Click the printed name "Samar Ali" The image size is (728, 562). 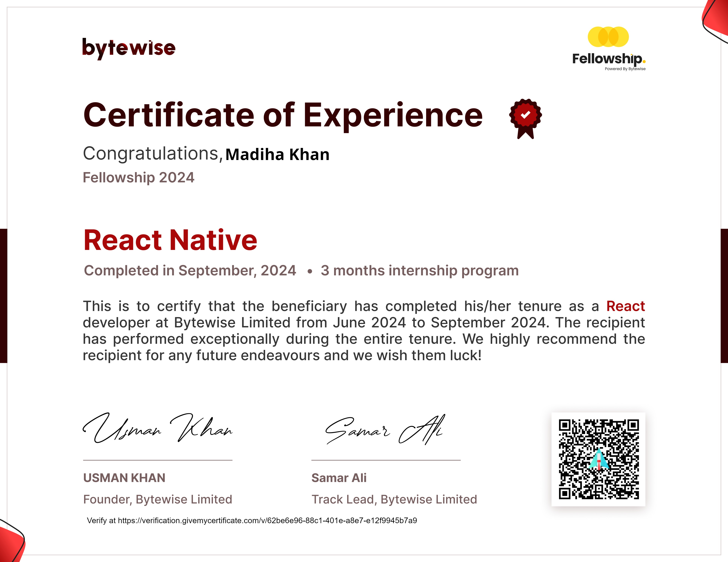coord(339,478)
